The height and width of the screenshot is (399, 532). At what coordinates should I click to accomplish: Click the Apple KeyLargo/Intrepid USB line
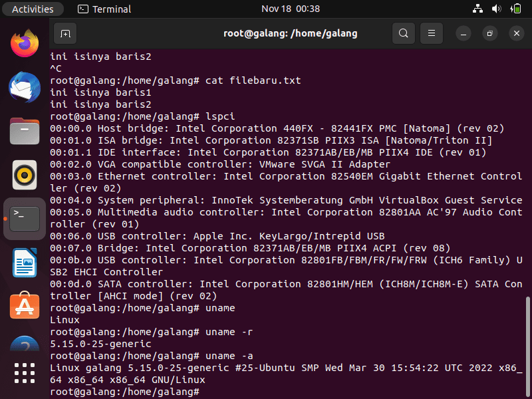click(x=217, y=236)
